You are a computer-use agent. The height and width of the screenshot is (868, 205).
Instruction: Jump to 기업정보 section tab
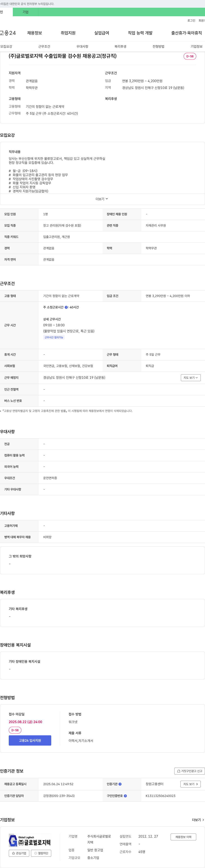pyautogui.click(x=197, y=46)
